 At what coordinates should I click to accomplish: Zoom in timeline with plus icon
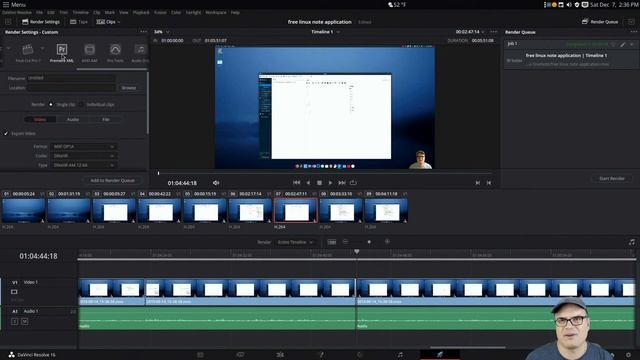(x=387, y=242)
